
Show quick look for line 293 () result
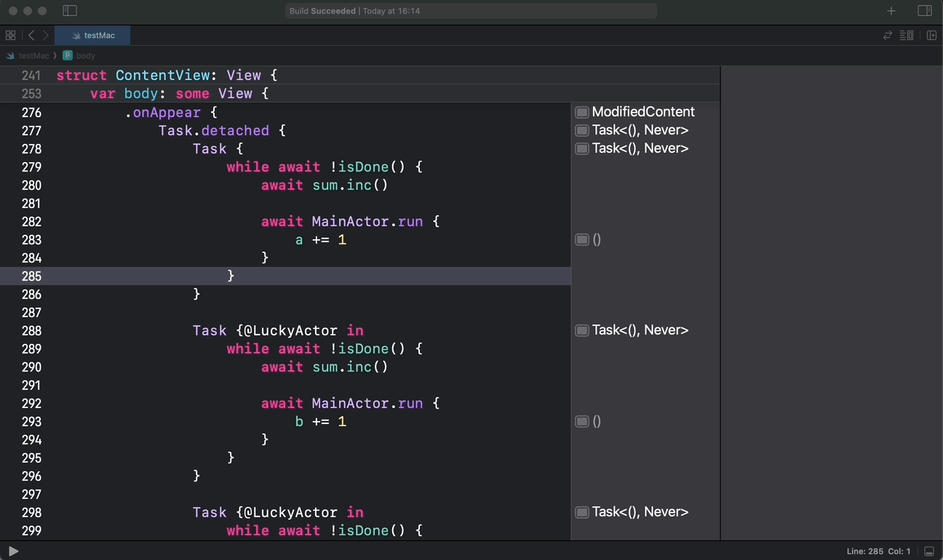[582, 421]
